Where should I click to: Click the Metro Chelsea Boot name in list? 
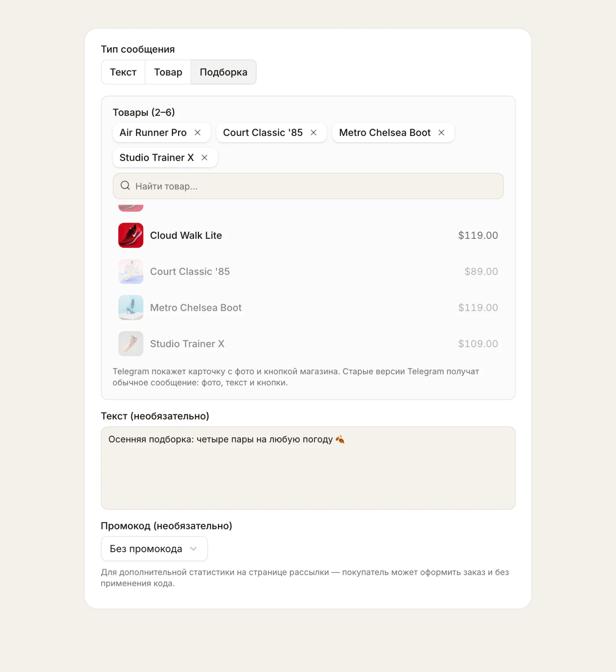[196, 308]
